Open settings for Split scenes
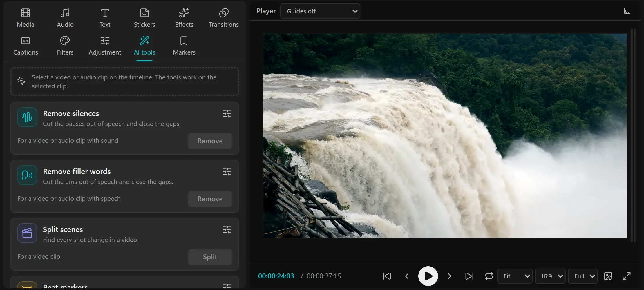This screenshot has width=644, height=290. coord(227,230)
